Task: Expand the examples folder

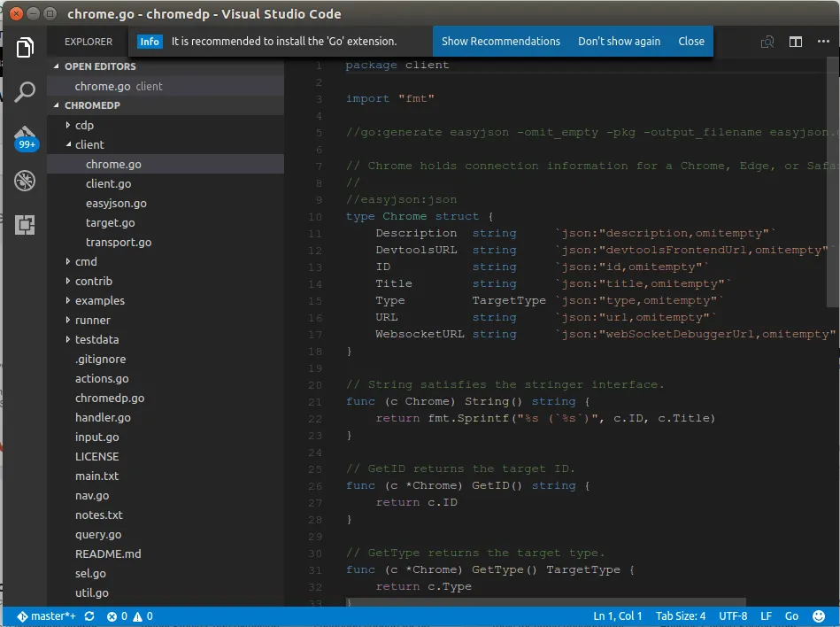Action: pos(99,300)
